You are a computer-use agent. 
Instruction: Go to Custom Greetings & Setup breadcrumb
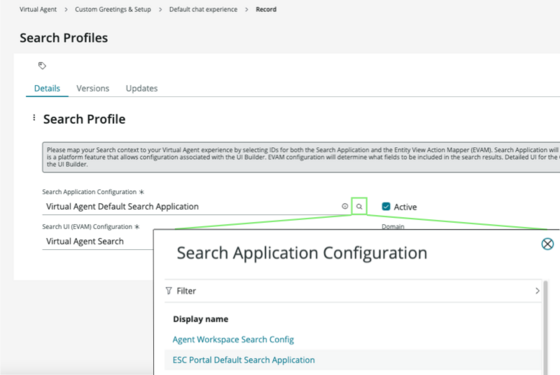tap(113, 9)
